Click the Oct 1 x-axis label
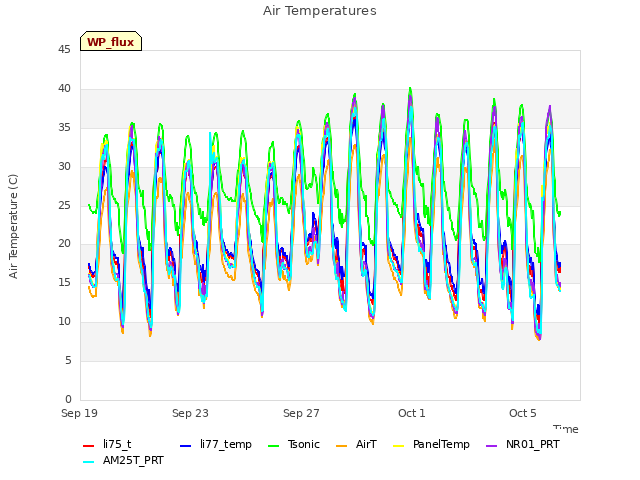640x480 pixels. click(412, 413)
